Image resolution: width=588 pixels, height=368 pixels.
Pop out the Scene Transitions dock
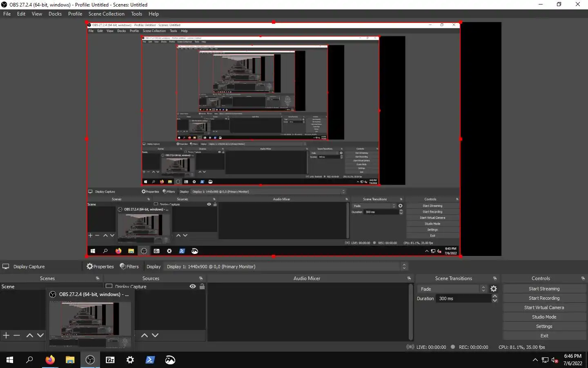click(495, 278)
